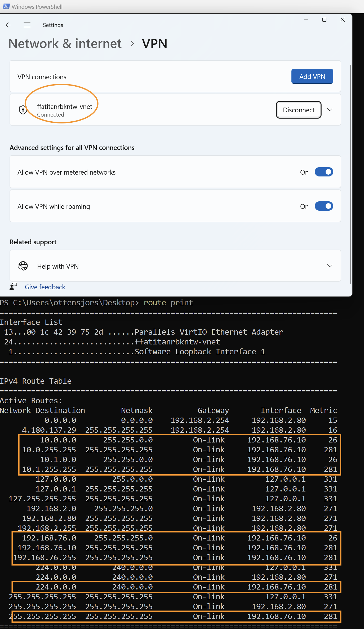Click destination 192.168.2.0 in route table

(51, 508)
